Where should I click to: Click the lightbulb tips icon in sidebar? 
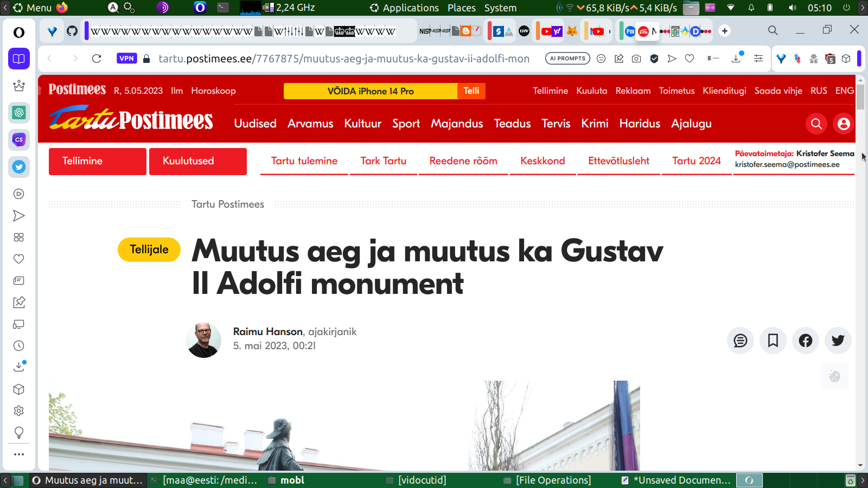pos(19,433)
